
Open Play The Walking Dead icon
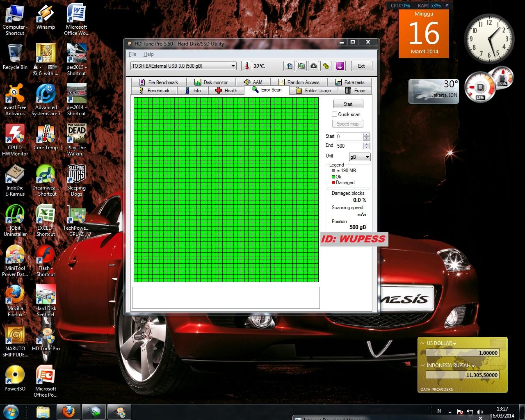(x=76, y=140)
